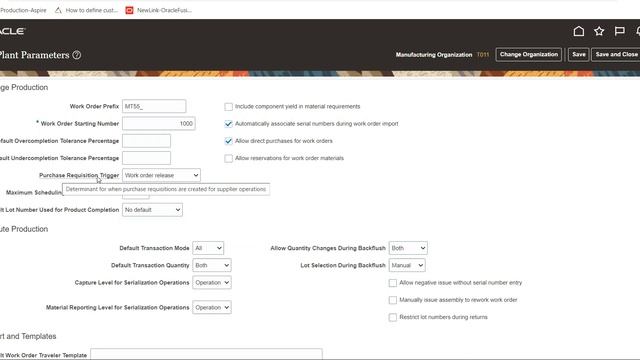Open the watchlist flag icon
Image resolution: width=640 pixels, height=360 pixels.
(x=619, y=31)
